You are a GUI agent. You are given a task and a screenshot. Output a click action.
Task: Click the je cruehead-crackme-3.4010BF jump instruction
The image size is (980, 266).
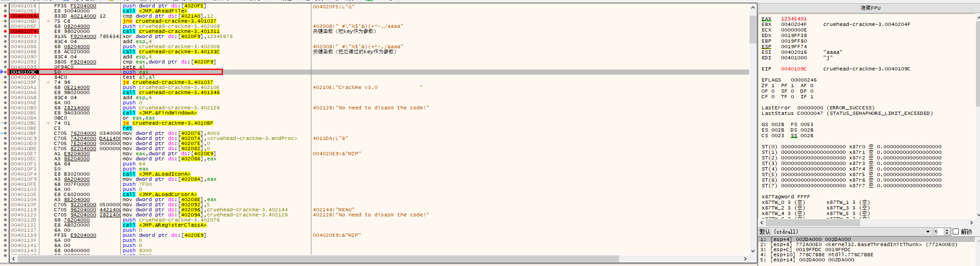168,123
